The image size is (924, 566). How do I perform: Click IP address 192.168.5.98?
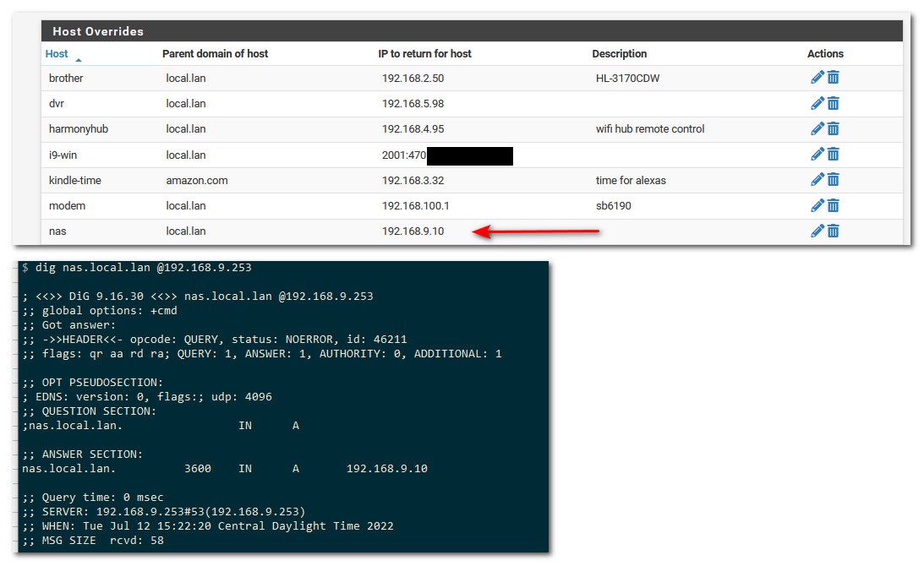point(413,104)
